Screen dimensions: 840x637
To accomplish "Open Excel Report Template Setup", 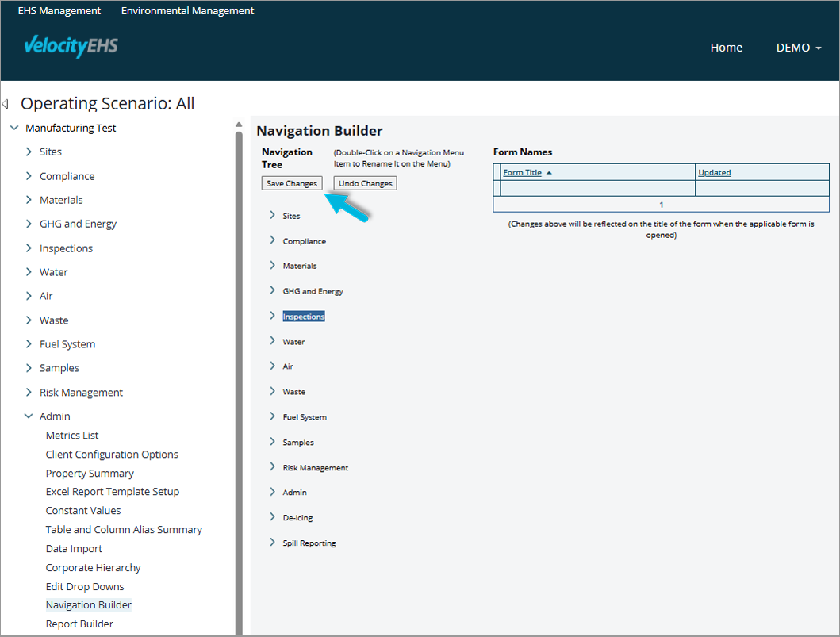I will [113, 491].
